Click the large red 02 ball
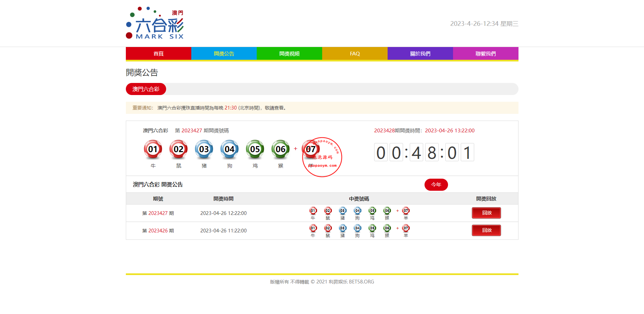The height and width of the screenshot is (314, 644). click(179, 149)
